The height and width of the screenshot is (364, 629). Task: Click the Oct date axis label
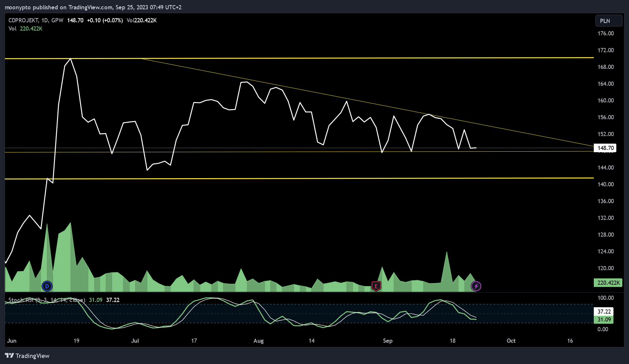511,341
